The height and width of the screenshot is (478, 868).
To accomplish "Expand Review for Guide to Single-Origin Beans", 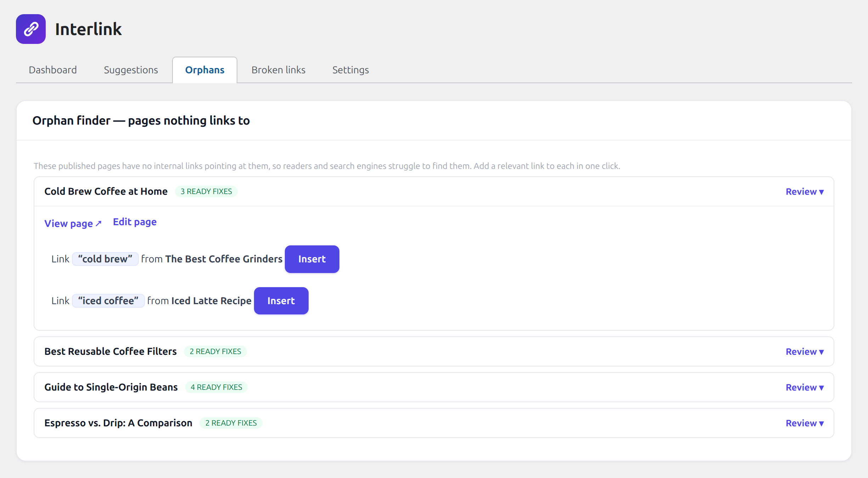I will pyautogui.click(x=805, y=387).
